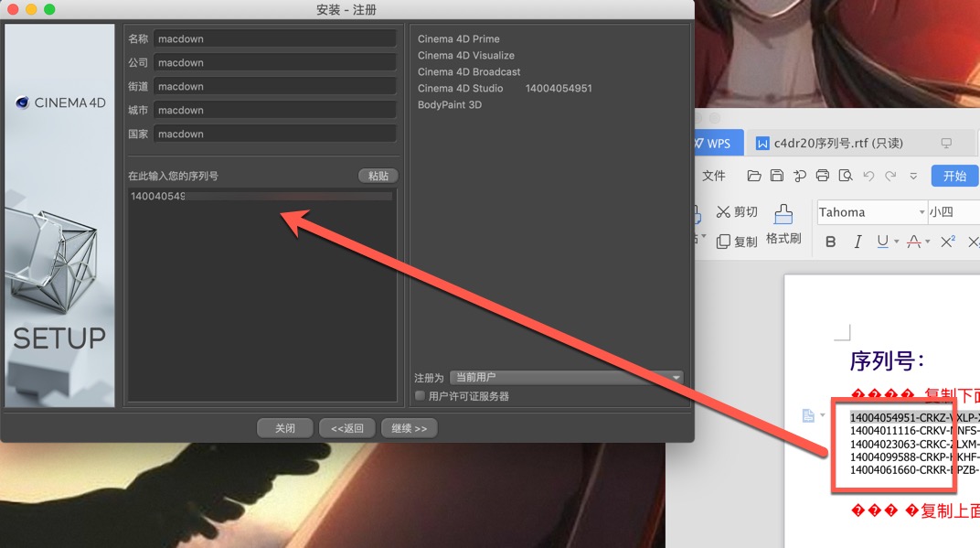Open the Tahoma font name dropdown
Viewport: 980px width, 548px height.
tap(921, 212)
